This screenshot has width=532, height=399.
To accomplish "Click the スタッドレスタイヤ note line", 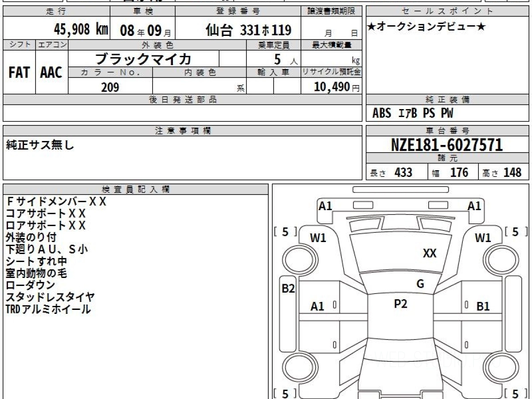I will click(51, 297).
